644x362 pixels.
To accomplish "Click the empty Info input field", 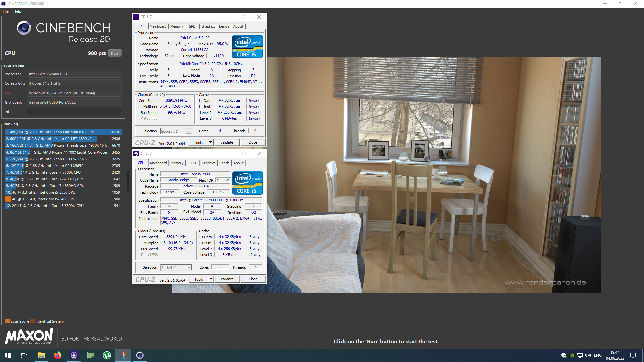I will click(74, 112).
